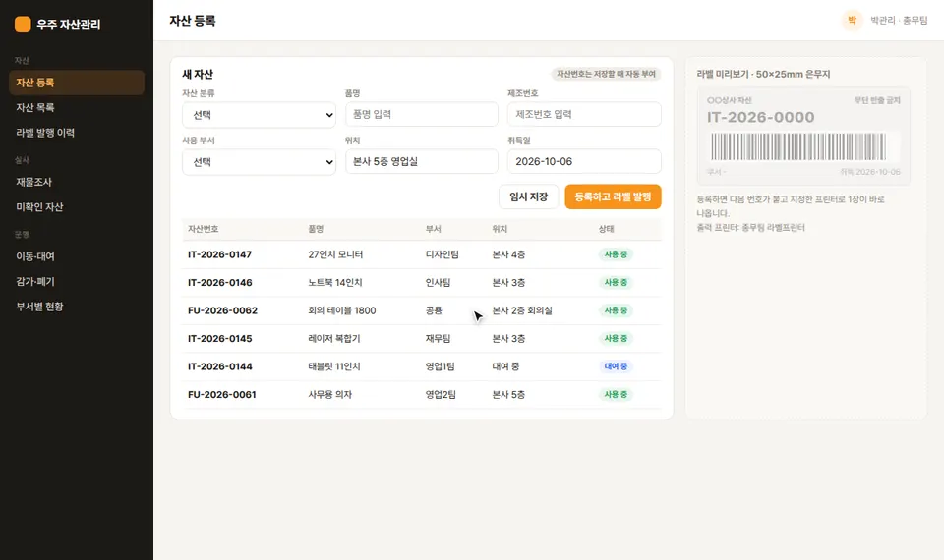The width and height of the screenshot is (944, 560).
Task: Select asset row IT-2026-0146
Action: (x=422, y=283)
